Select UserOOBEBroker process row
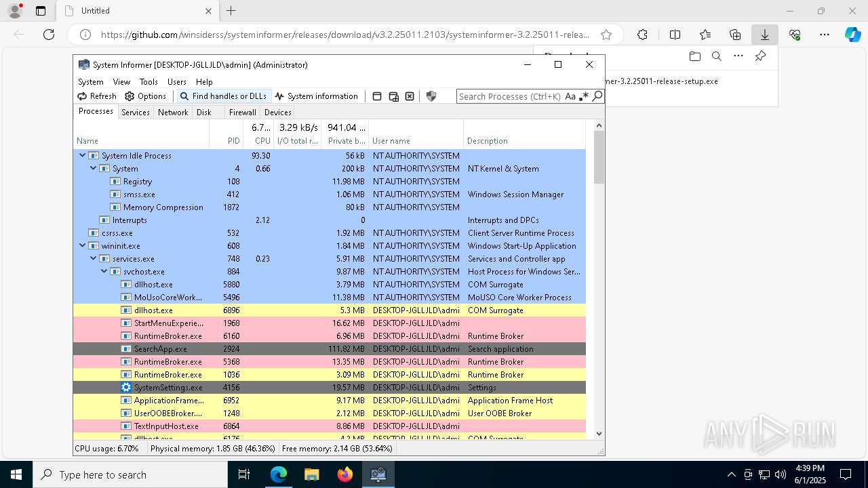Image resolution: width=868 pixels, height=488 pixels. [330, 413]
